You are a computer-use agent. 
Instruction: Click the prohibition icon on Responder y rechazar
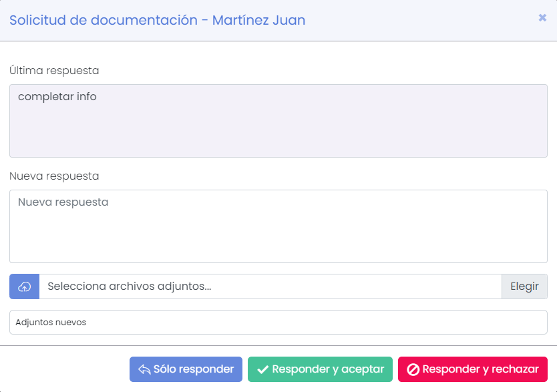click(415, 368)
